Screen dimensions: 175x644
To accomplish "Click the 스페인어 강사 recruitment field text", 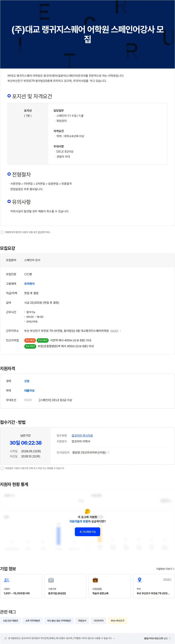I will 32,260.
